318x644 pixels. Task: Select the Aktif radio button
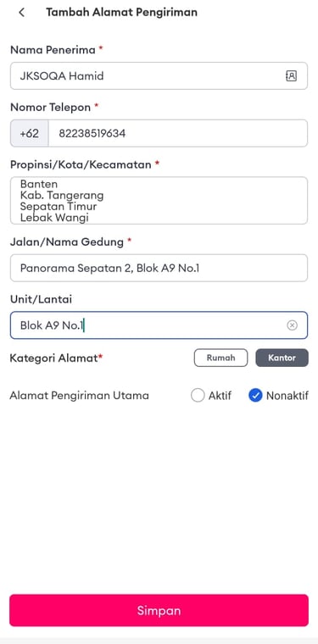(x=198, y=396)
